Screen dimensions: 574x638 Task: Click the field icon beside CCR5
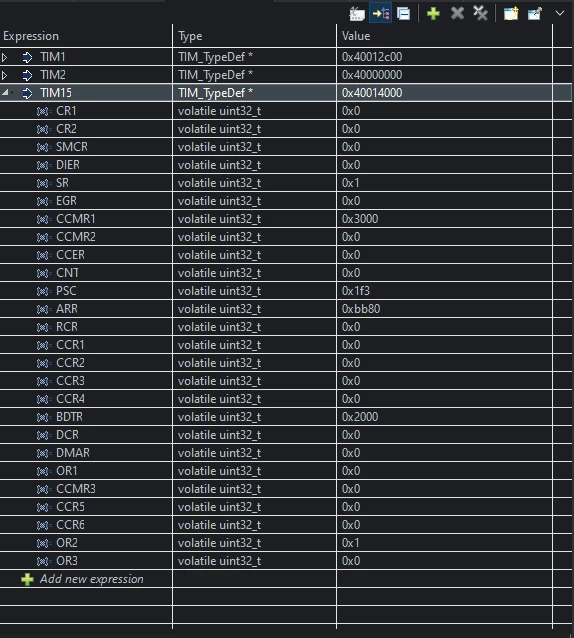44,507
